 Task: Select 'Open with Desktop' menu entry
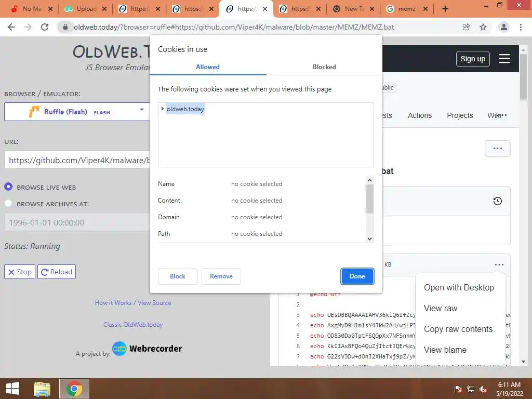click(459, 287)
